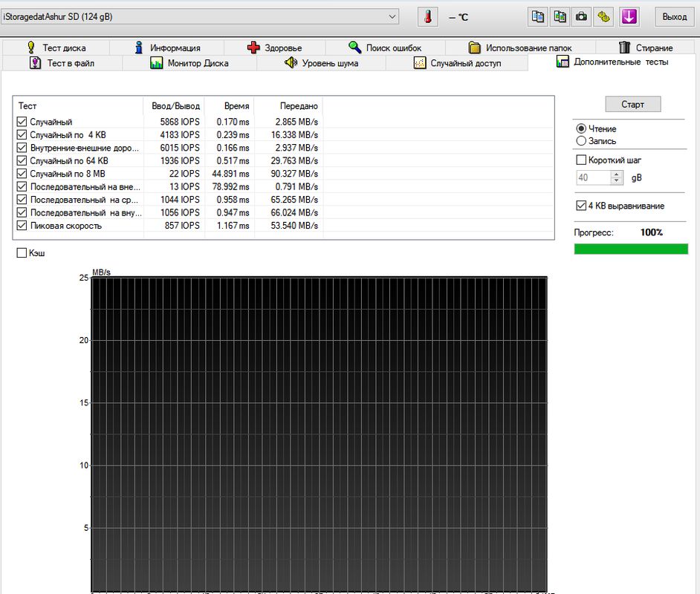Toggle the Пиковая скорость test checkbox

(x=22, y=226)
